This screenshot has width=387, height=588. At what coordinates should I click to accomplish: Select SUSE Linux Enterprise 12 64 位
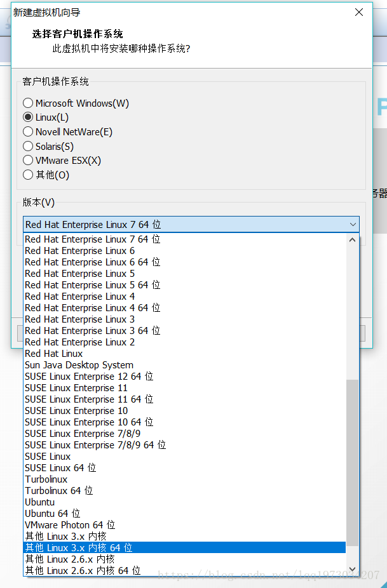tap(184, 377)
